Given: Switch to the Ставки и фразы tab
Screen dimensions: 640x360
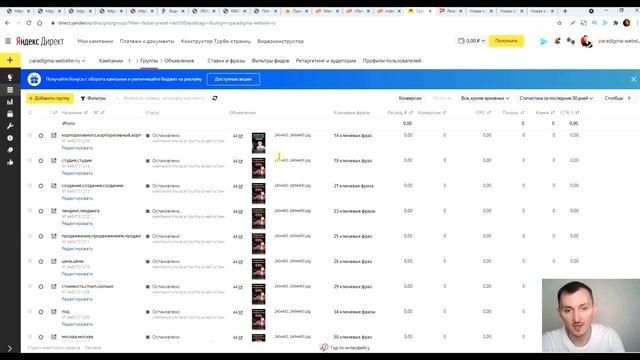Looking at the screenshot, I should click(226, 61).
